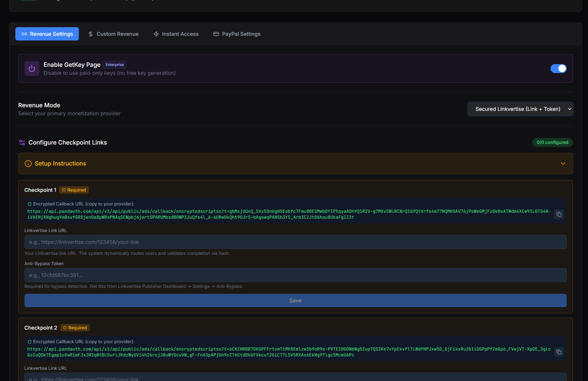Viewport: 588px width, 381px height.
Task: Click the shield icon in Checkpoint 2 callback
Action: pyautogui.click(x=30, y=342)
